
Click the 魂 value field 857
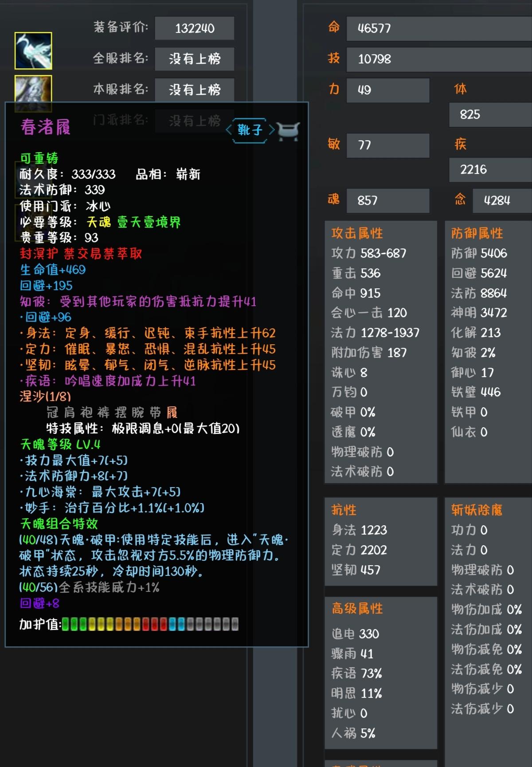pos(388,201)
